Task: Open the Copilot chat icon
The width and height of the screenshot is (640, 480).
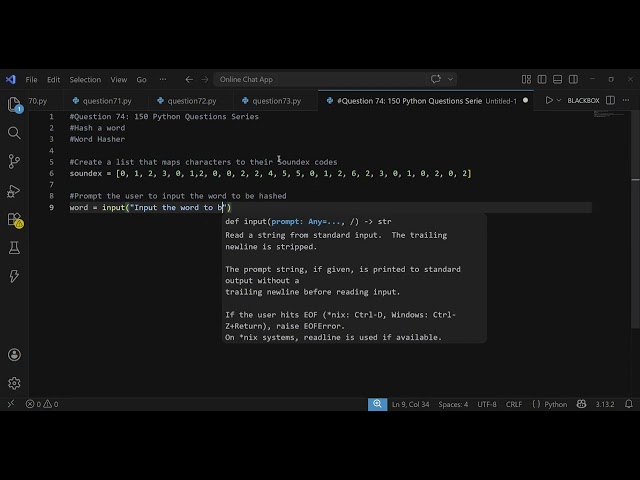Action: [436, 79]
